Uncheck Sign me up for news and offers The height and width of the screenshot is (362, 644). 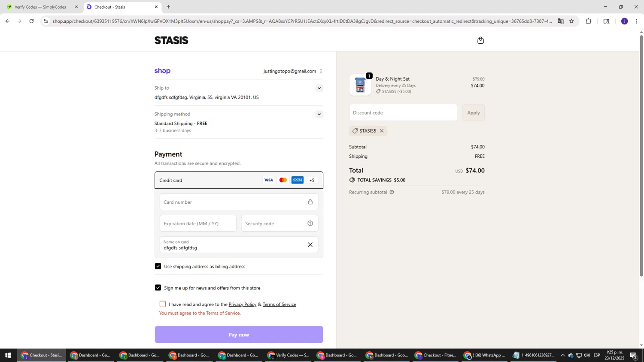pyautogui.click(x=158, y=288)
